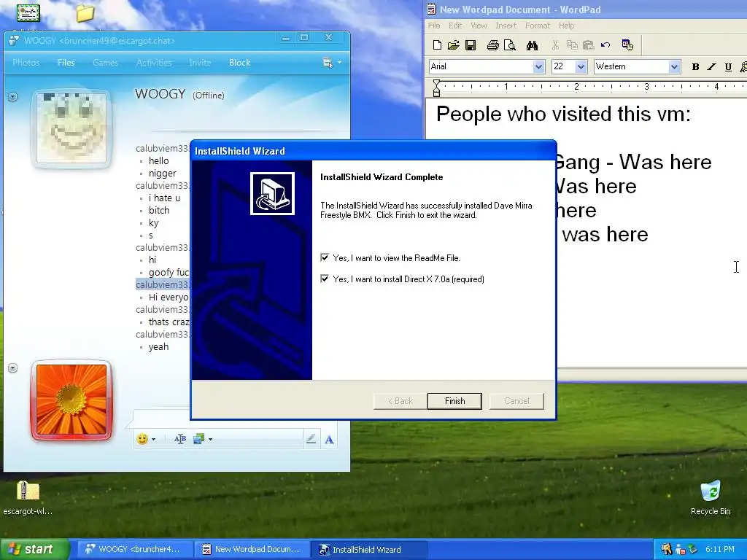Click the Copy icon in WordPad toolbar
747x560 pixels.
[572, 45]
